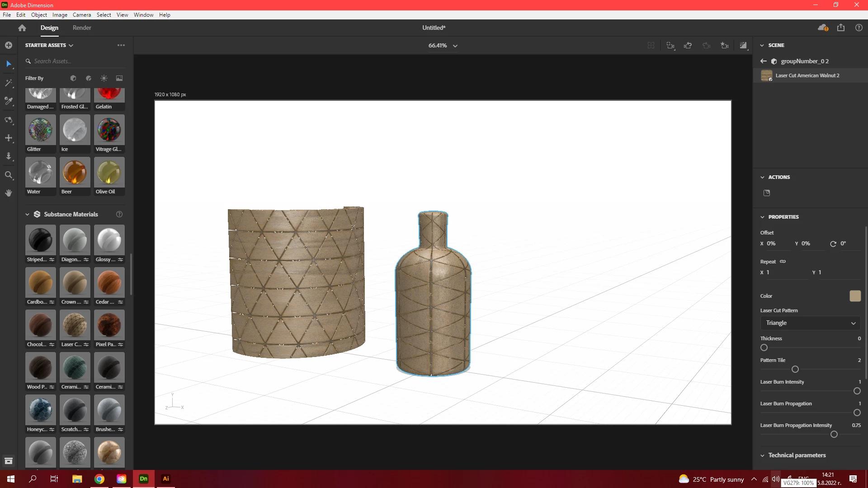Switch to the Render tab
This screenshot has width=868, height=488.
pos(82,28)
